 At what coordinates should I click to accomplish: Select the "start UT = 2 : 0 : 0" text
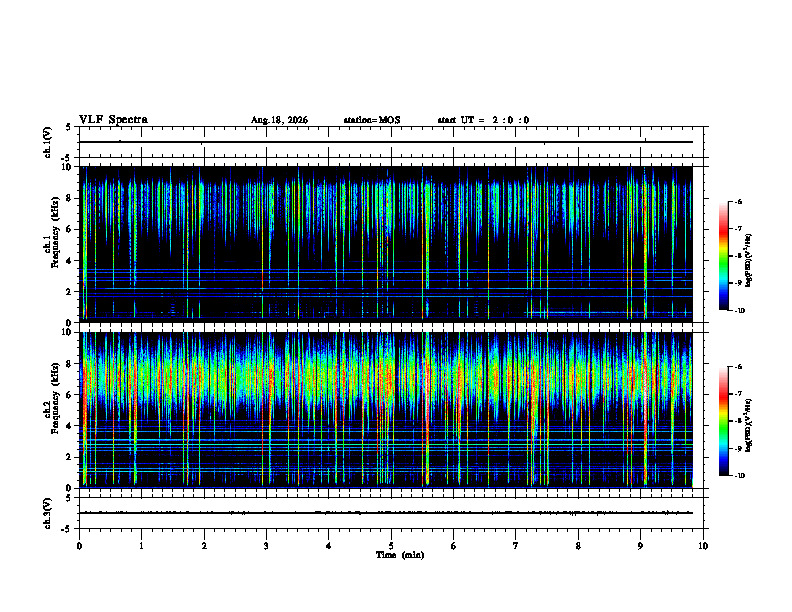(x=483, y=120)
